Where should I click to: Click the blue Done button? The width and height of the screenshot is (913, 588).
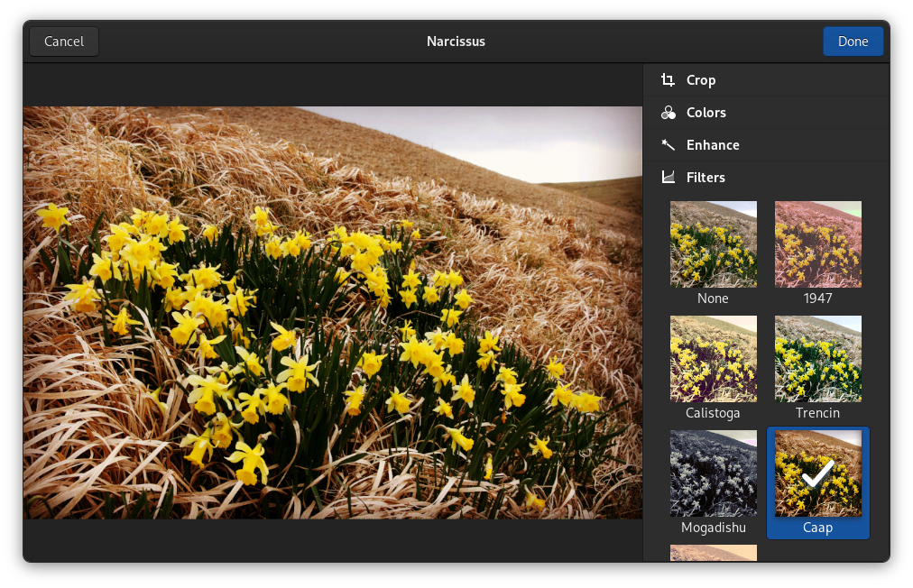(853, 41)
